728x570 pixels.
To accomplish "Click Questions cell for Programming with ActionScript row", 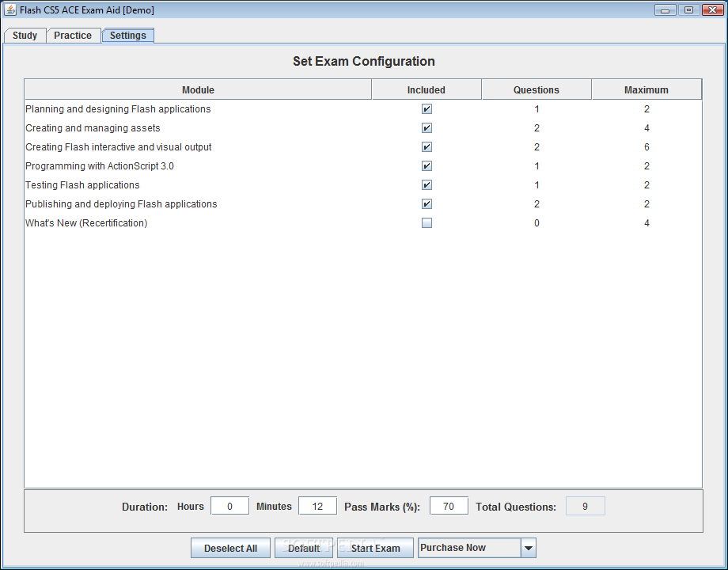I will [537, 165].
